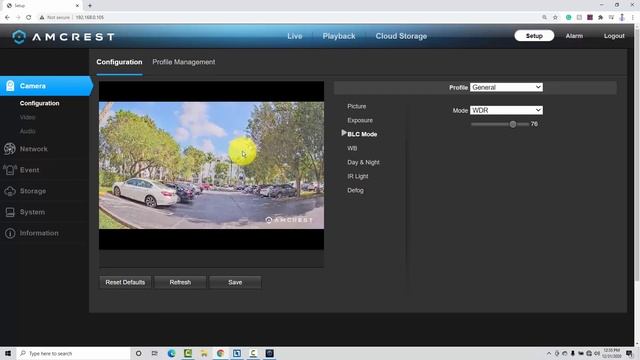
Task: Click the green round extension icon
Action: click(569, 17)
